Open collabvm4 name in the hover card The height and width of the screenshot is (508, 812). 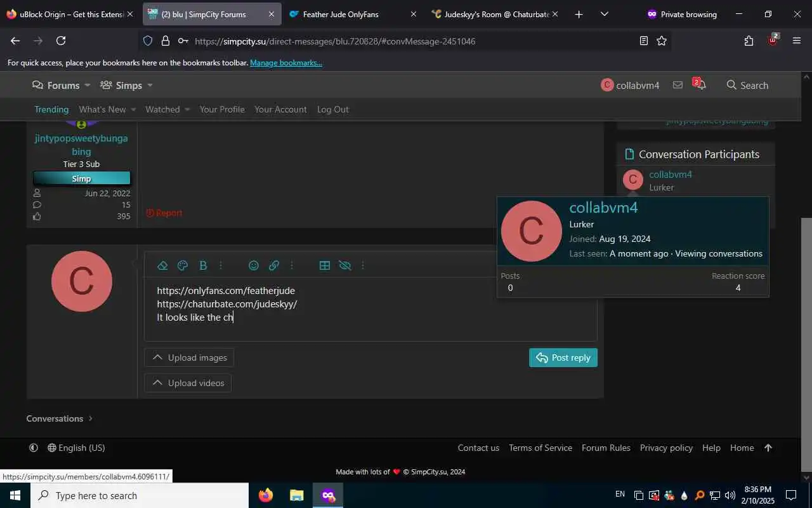point(603,208)
